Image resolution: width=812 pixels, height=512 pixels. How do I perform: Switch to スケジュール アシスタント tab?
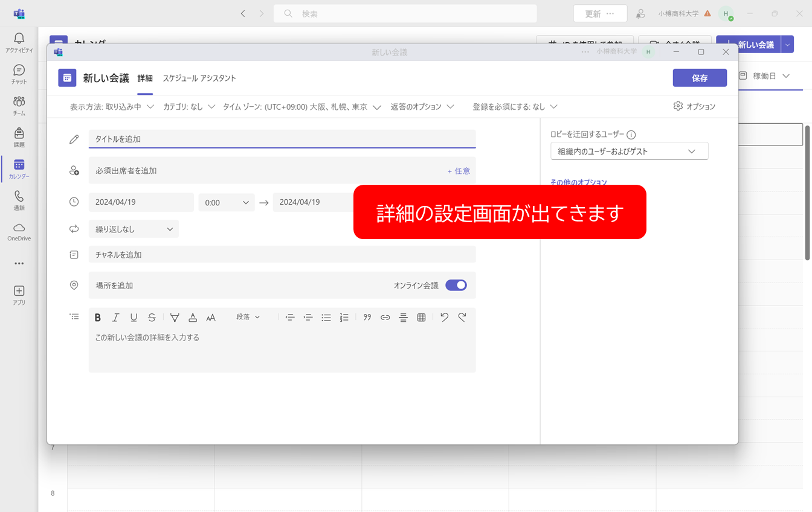[x=199, y=78]
